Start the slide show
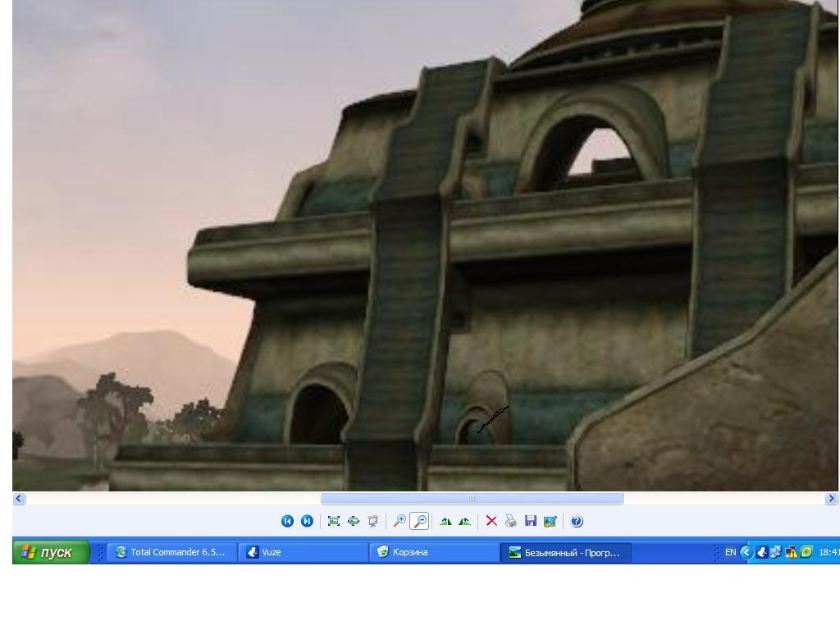 tap(373, 521)
